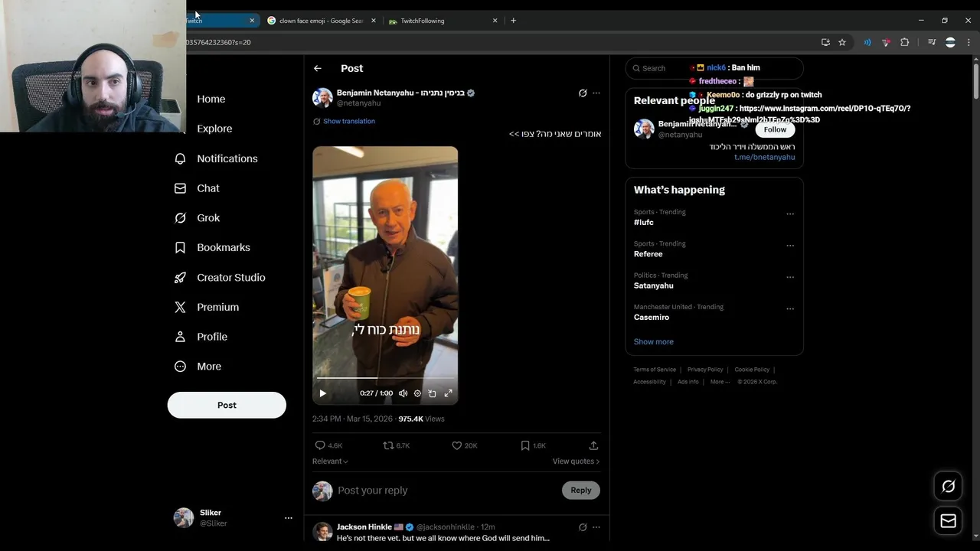Open Creator Studio rocket icon
Viewport: 980px width, 551px height.
[x=180, y=277]
